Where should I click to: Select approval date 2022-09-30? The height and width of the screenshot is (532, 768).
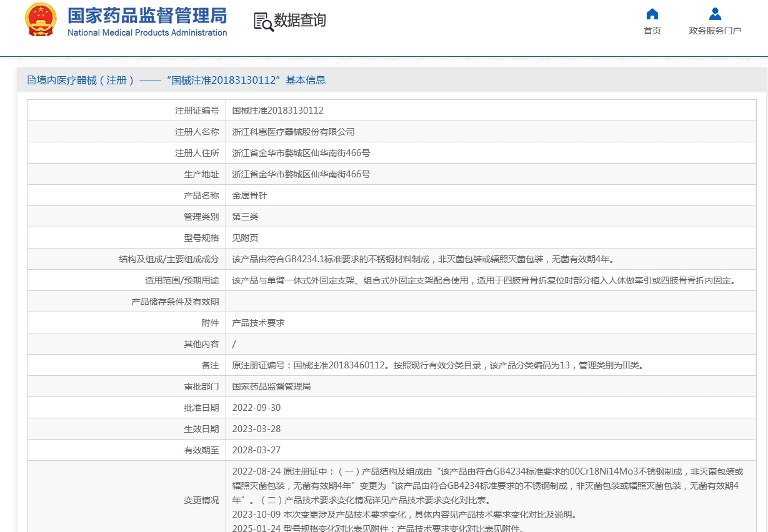click(x=256, y=408)
